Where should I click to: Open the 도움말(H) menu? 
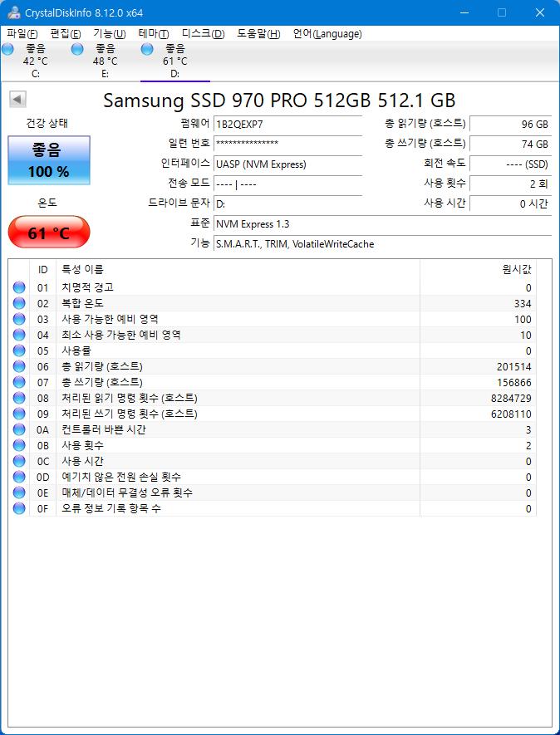point(259,34)
